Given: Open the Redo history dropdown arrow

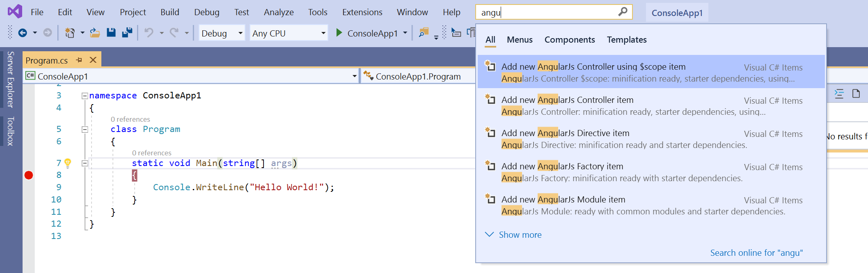Looking at the screenshot, I should (x=187, y=33).
